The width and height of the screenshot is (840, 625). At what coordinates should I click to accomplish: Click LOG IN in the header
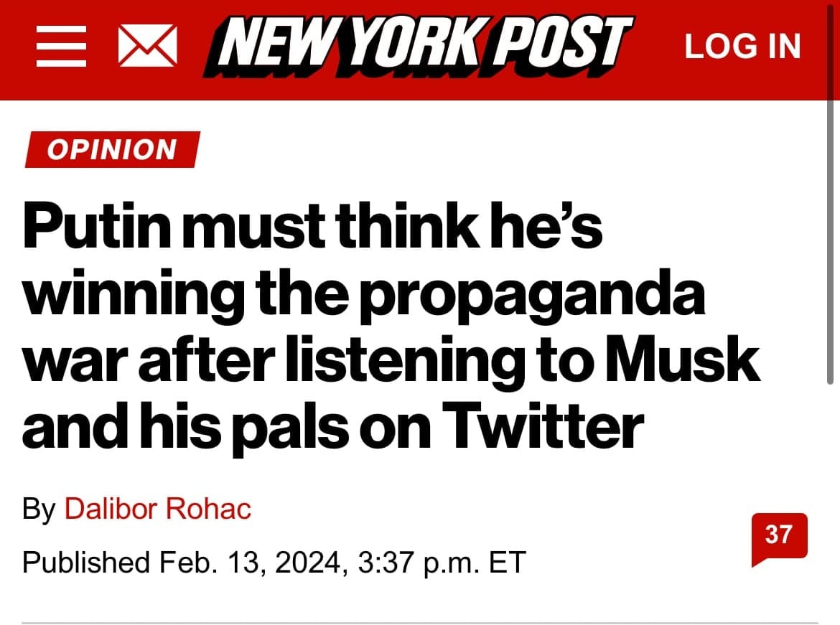pos(742,47)
